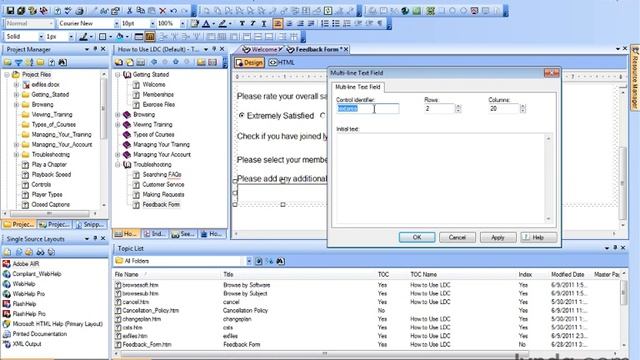
Task: Click the binoculars icon in Topic List toolbar
Action: tap(280, 261)
